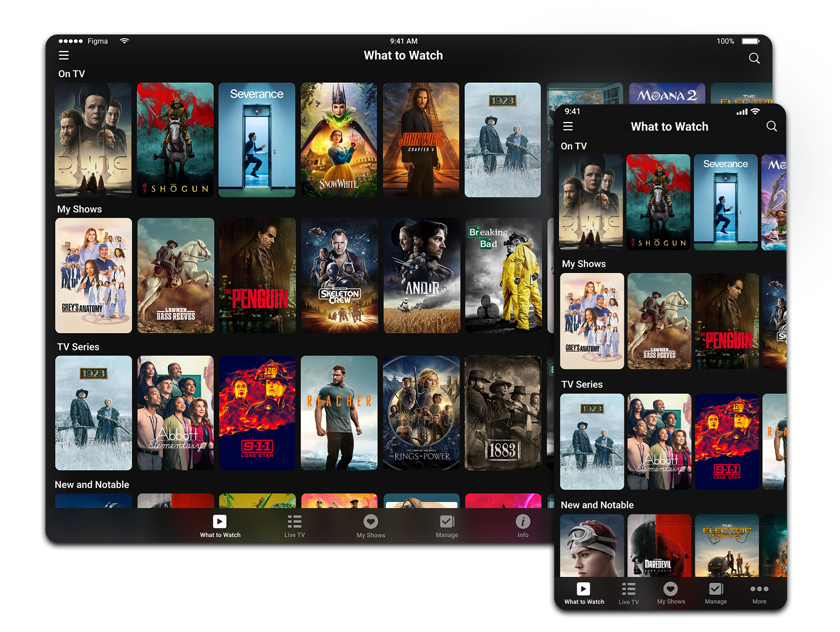Image resolution: width=840 pixels, height=632 pixels.
Task: Tap the phone search magnifier icon
Action: (772, 126)
